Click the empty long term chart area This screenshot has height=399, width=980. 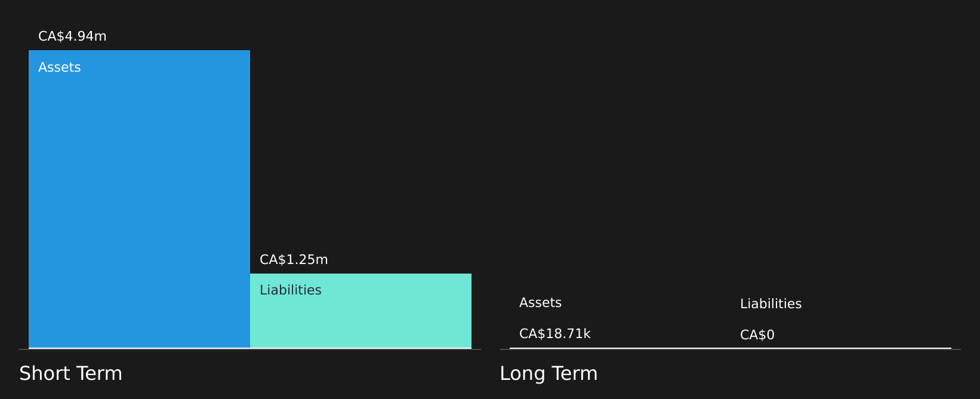pos(730,155)
